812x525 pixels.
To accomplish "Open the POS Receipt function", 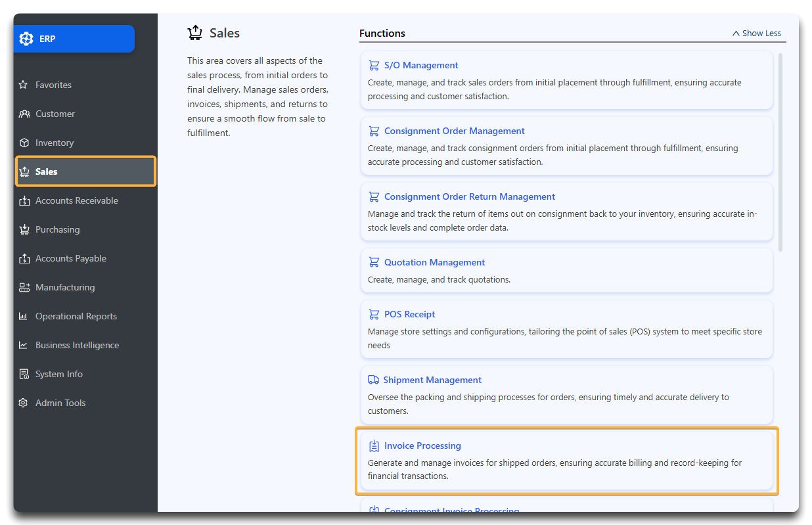I will [x=409, y=314].
